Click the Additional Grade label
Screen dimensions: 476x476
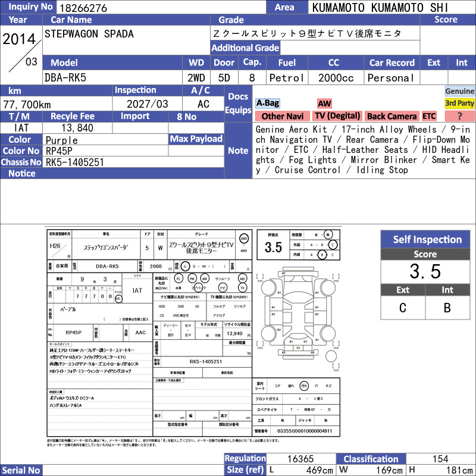(245, 48)
